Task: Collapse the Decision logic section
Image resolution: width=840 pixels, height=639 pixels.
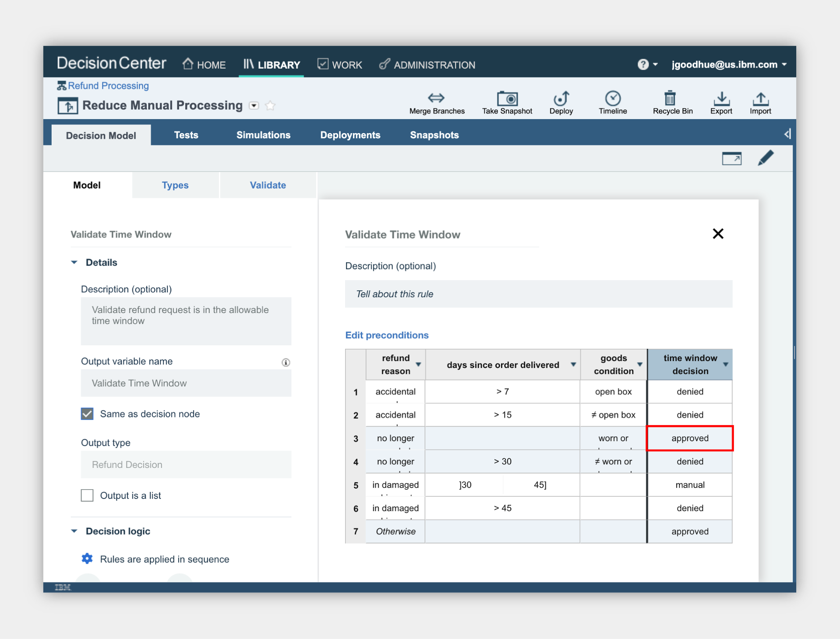Action: (x=74, y=531)
